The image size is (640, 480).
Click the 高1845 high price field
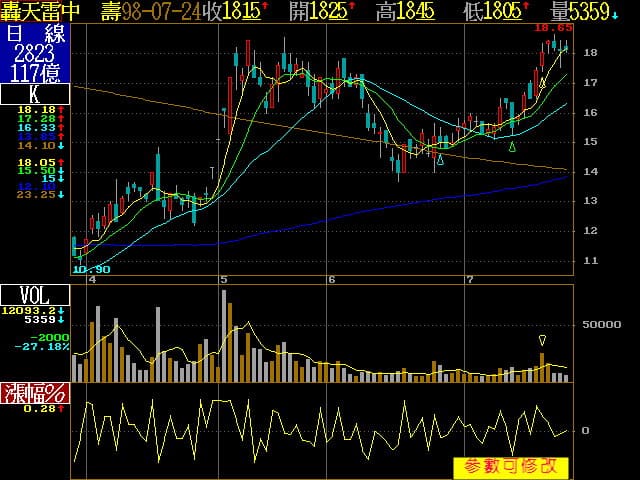point(406,11)
